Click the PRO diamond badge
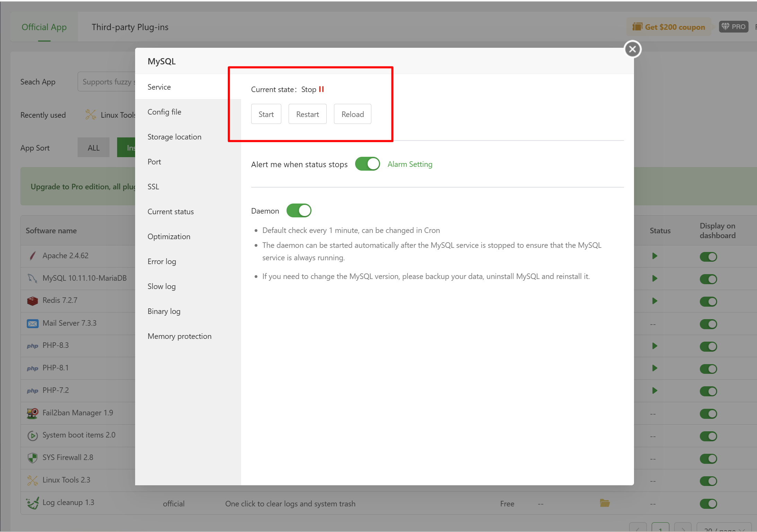 [733, 27]
